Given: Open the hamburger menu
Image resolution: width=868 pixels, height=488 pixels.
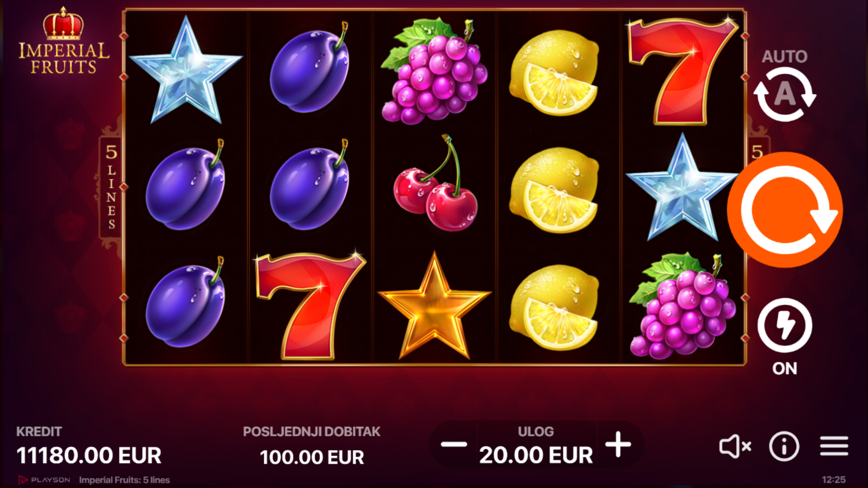Looking at the screenshot, I should [x=834, y=446].
